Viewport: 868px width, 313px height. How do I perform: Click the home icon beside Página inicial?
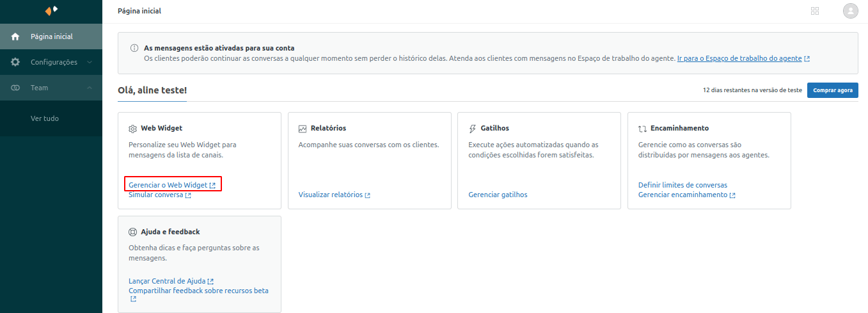pyautogui.click(x=15, y=36)
